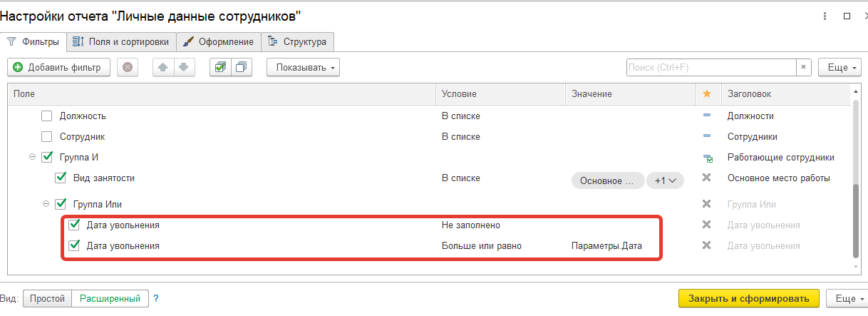Click the Добавить фильтр button
The image size is (868, 316).
[58, 67]
